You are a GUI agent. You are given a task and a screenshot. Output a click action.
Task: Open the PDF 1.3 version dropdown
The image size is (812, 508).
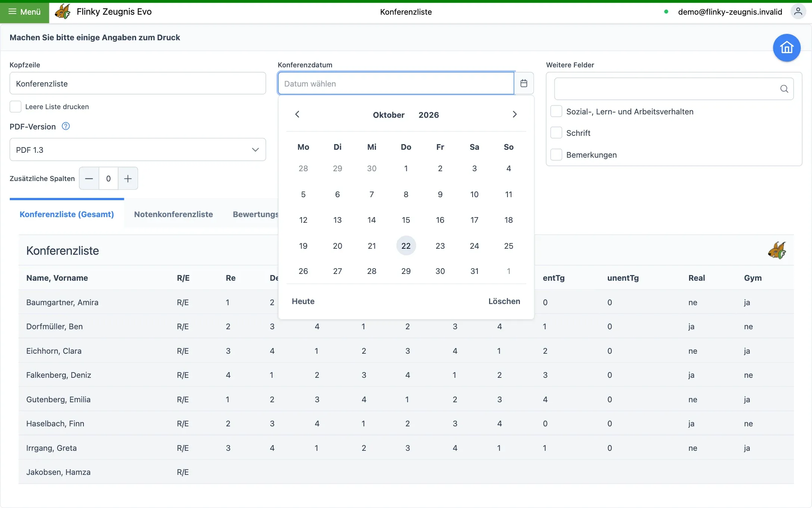tap(138, 150)
